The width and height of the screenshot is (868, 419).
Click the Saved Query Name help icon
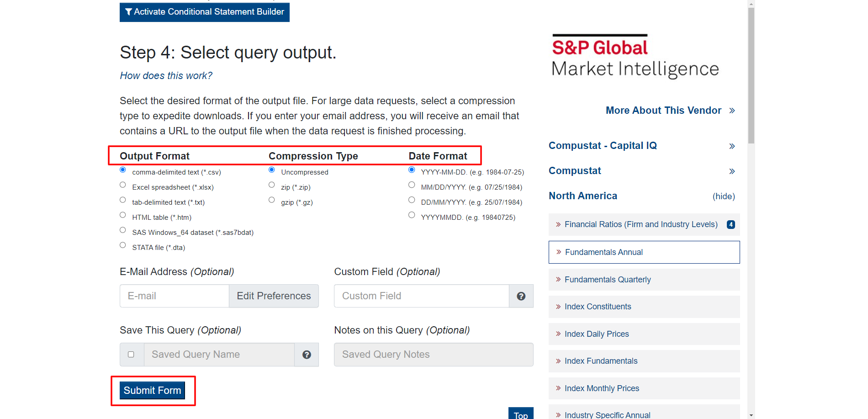[x=307, y=355]
